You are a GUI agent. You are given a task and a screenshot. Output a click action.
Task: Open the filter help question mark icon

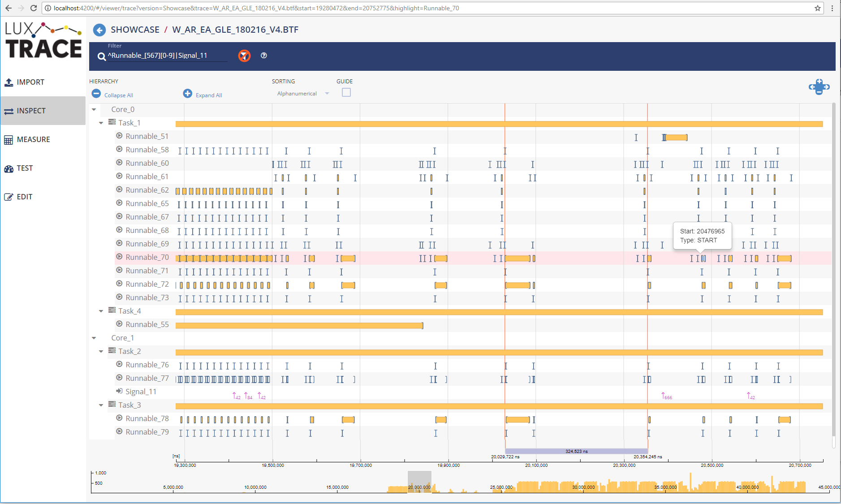(264, 56)
